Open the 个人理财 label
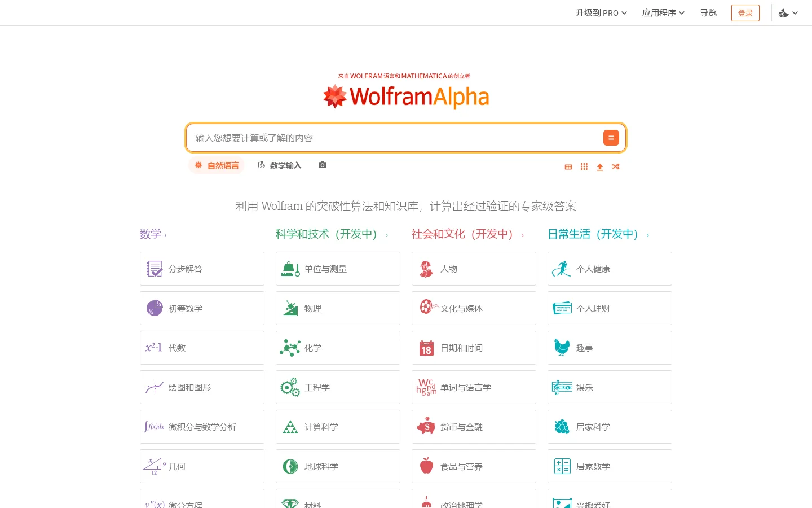 click(593, 309)
